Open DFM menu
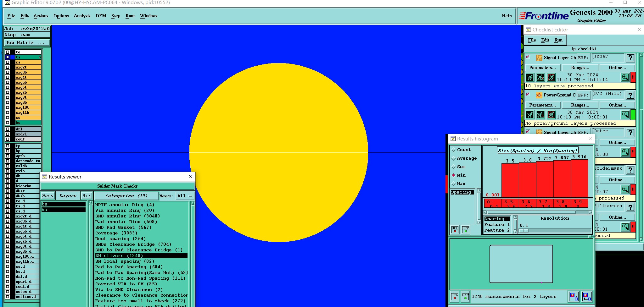This screenshot has width=644, height=307. pyautogui.click(x=101, y=16)
